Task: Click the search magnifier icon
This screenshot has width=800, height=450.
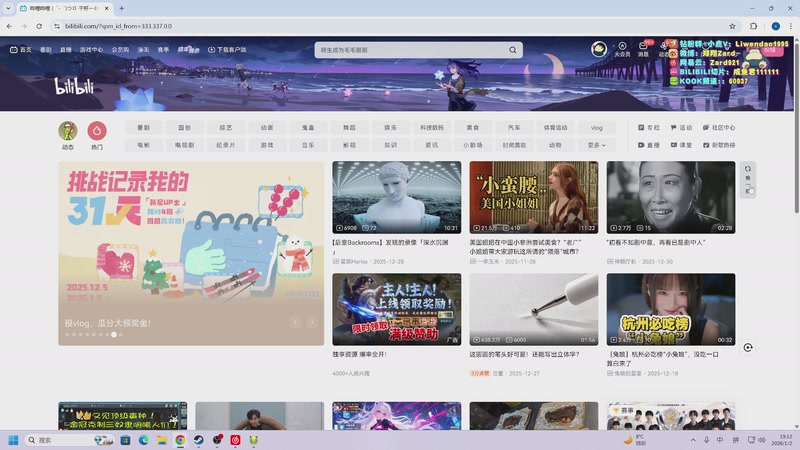Action: pos(512,50)
